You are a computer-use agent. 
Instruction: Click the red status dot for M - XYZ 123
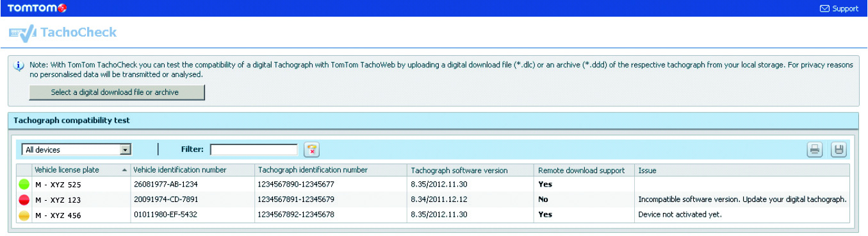click(x=25, y=199)
